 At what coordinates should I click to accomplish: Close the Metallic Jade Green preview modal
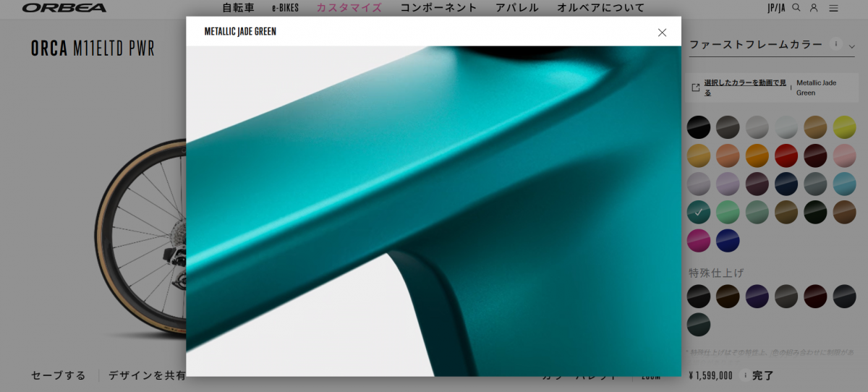662,33
